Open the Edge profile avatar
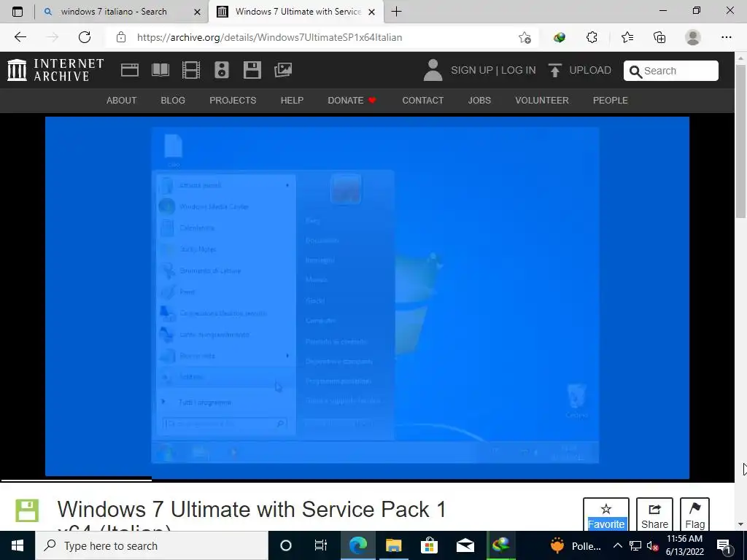747x560 pixels. pyautogui.click(x=693, y=37)
